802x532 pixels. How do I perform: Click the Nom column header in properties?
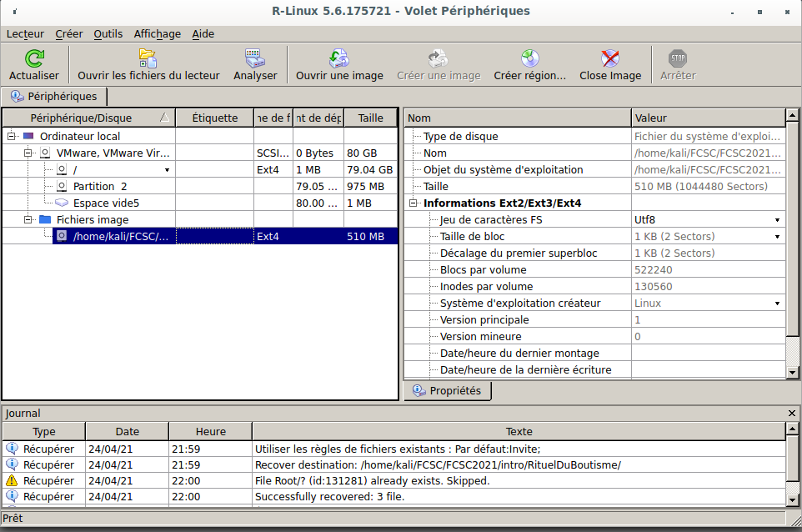point(518,118)
